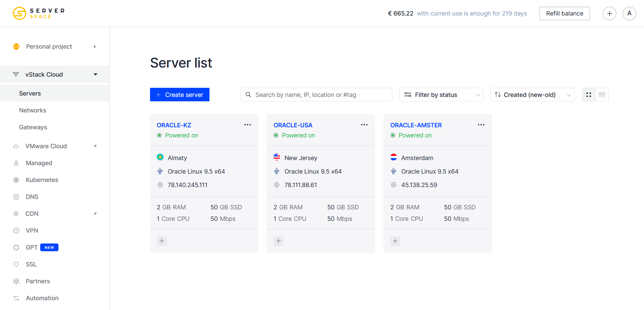Switch to list view of servers
The image size is (644, 310).
(x=602, y=95)
